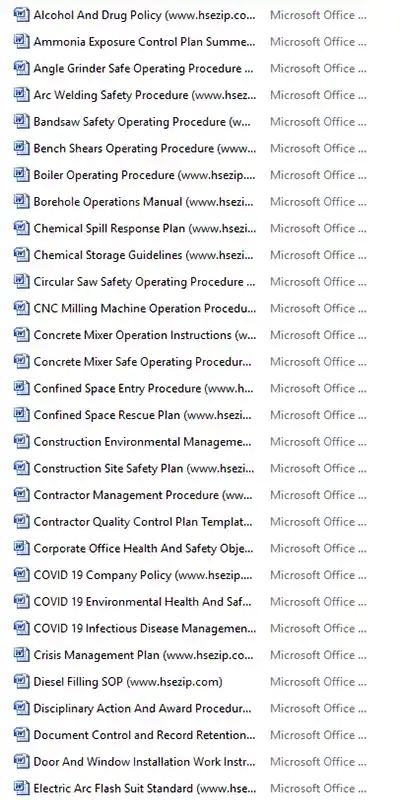Click Word icon beside Angle Grinder Safe Operating Procedure

pyautogui.click(x=21, y=68)
